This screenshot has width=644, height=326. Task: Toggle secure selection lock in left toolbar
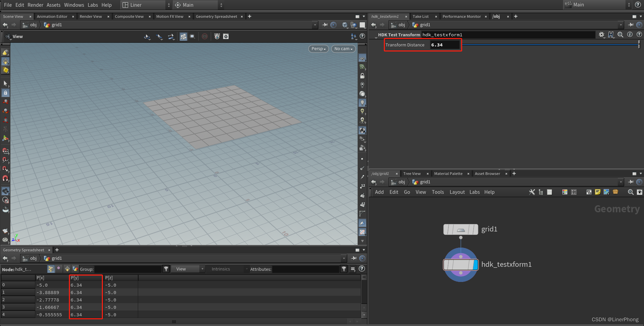[x=5, y=93]
